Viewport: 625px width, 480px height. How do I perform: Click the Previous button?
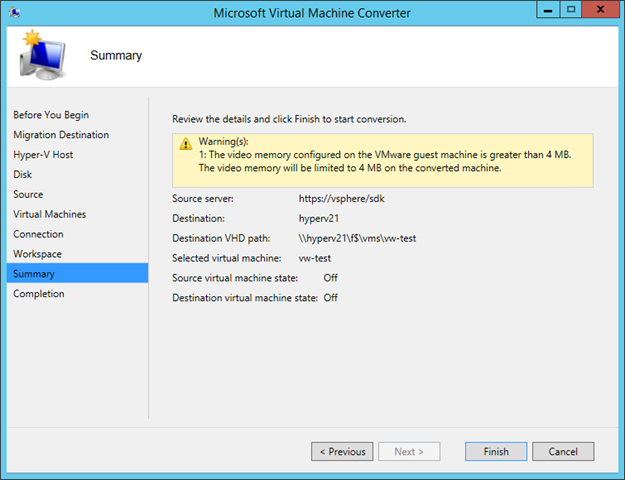pyautogui.click(x=342, y=451)
